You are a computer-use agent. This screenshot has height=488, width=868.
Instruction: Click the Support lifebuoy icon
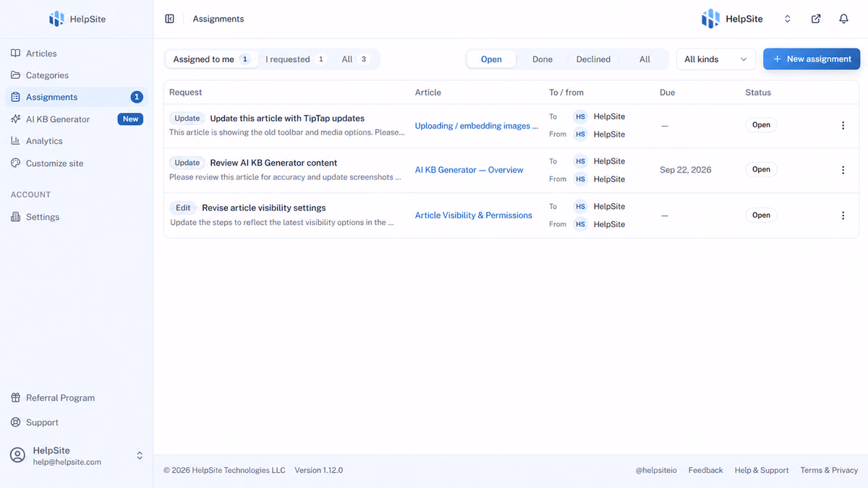[x=15, y=422]
